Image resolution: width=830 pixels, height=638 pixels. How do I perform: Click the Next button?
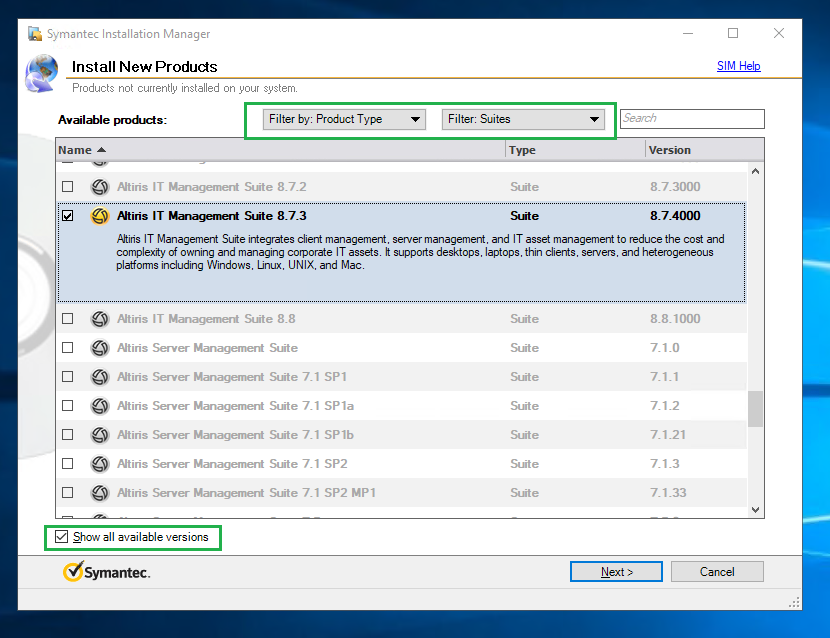[616, 572]
